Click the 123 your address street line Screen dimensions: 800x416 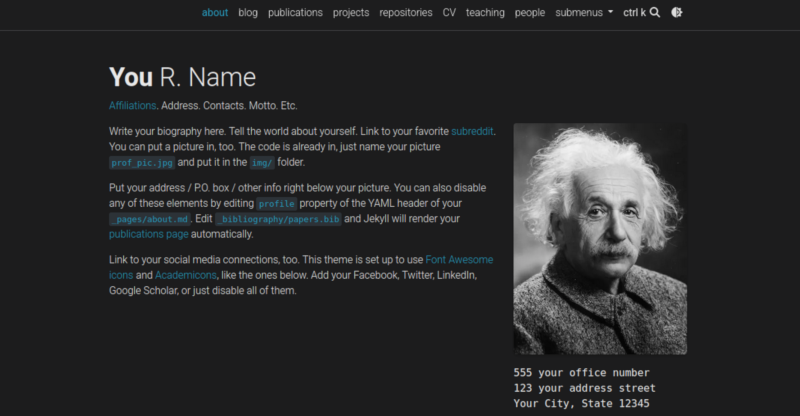[x=584, y=388]
